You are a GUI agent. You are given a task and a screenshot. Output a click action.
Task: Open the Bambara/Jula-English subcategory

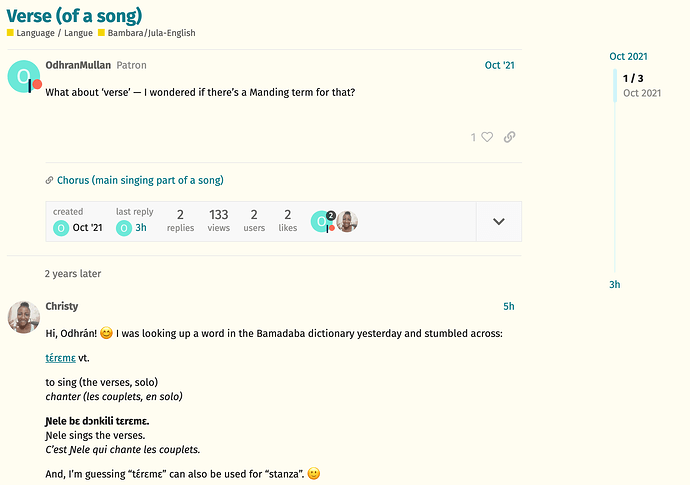point(147,33)
